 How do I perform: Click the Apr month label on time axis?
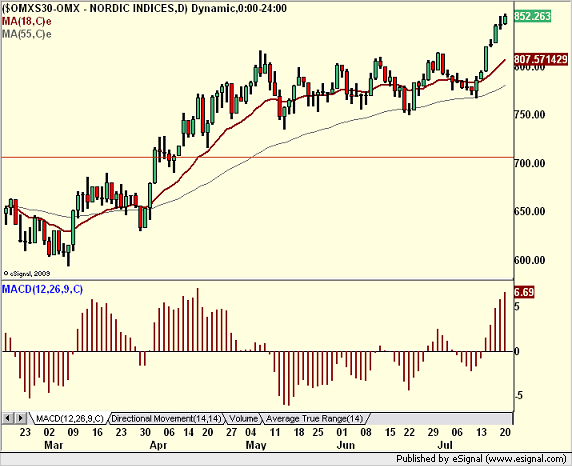point(158,445)
